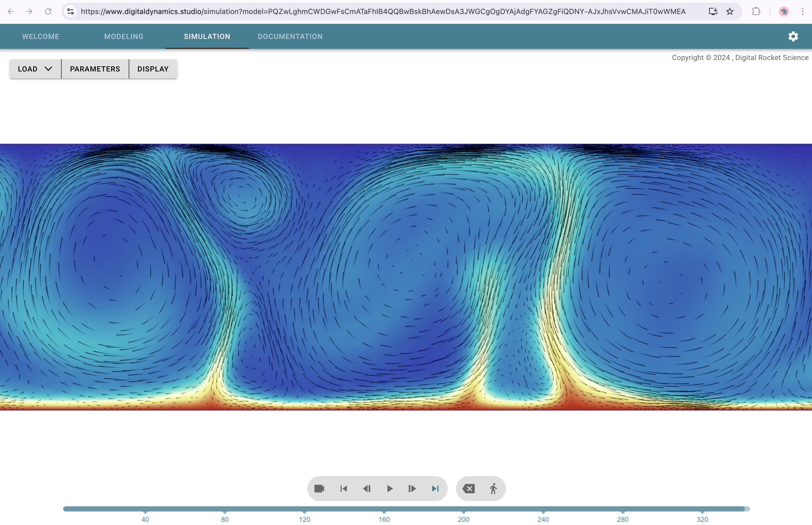Open the DISPLAY options
The height and width of the screenshot is (525, 812).
(x=153, y=69)
